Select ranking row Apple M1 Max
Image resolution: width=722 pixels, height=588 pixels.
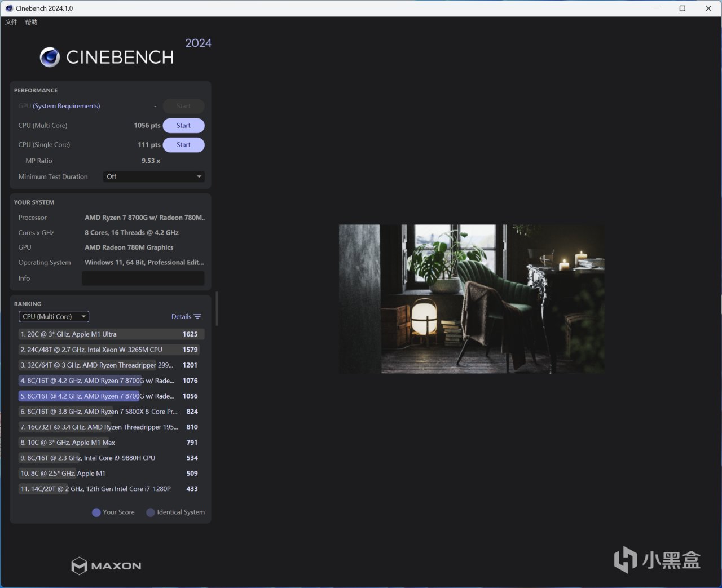[x=111, y=443]
